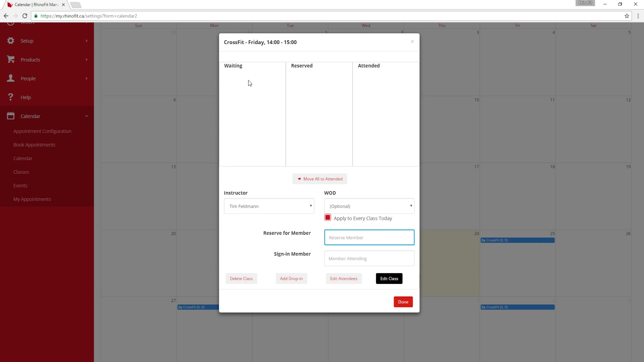Bookmark this page with star icon
The image size is (644, 362).
(627, 16)
